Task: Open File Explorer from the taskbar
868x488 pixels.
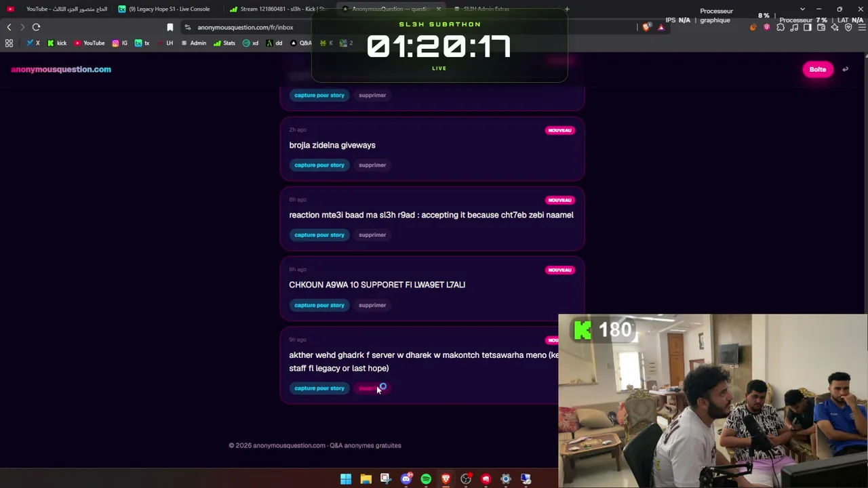Action: click(366, 479)
